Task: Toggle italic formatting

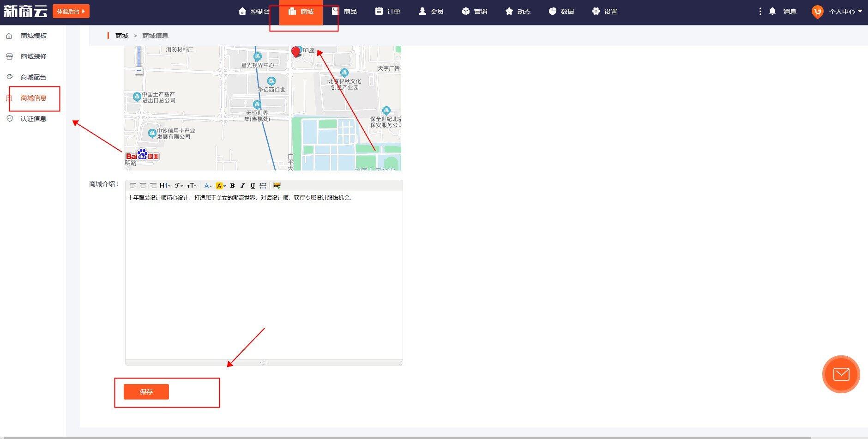Action: coord(242,186)
